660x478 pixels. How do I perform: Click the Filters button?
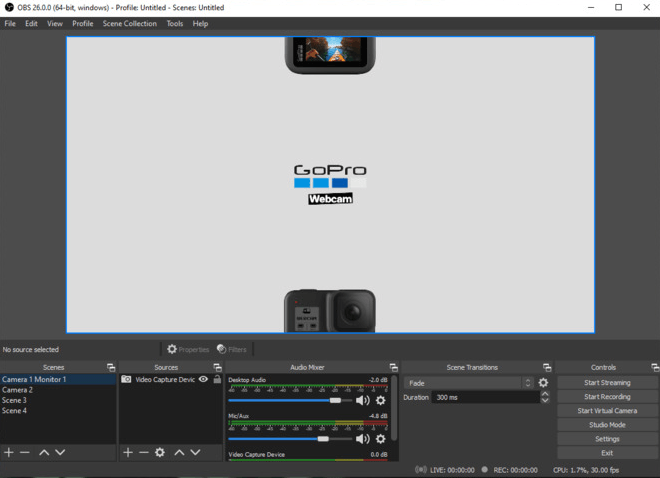pyautogui.click(x=232, y=349)
